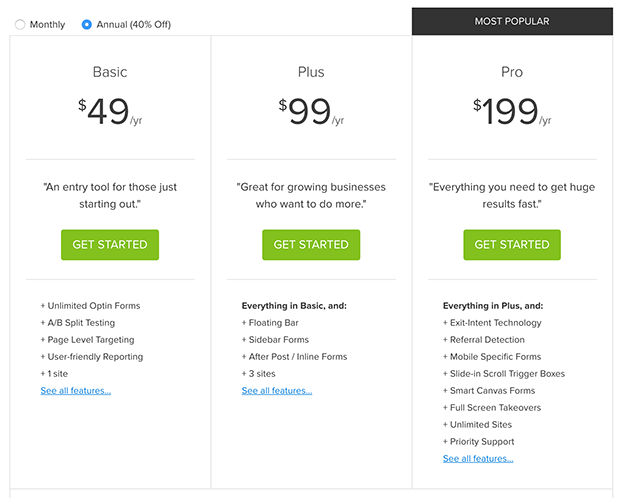Open See all features link in Pro column
Image resolution: width=620 pixels, height=498 pixels.
[478, 458]
